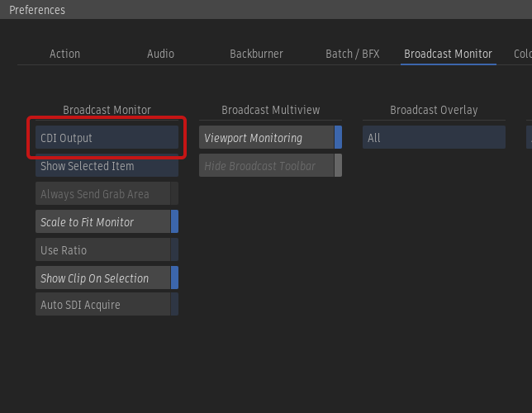
Task: Toggle Scale to Fit Monitor
Action: [107, 222]
